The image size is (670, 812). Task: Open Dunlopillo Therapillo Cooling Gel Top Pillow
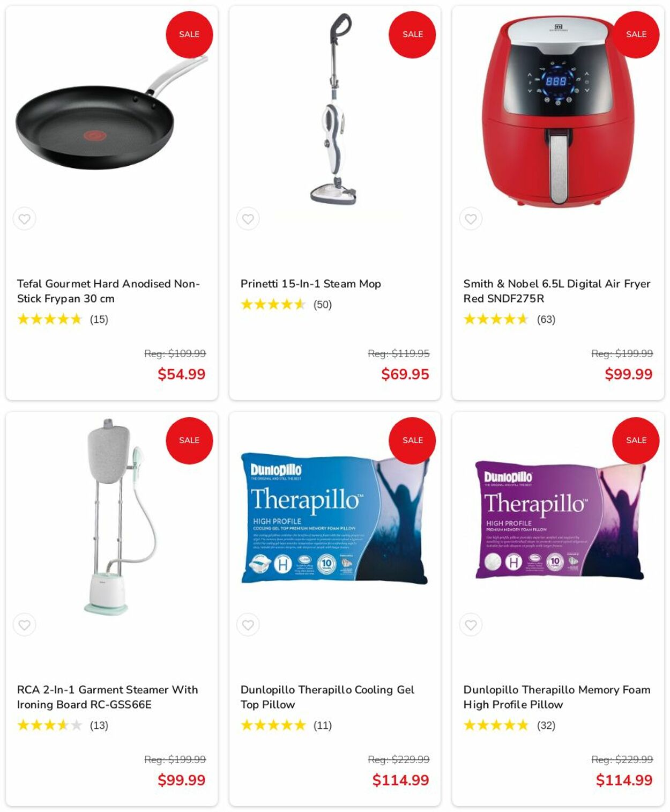327,697
